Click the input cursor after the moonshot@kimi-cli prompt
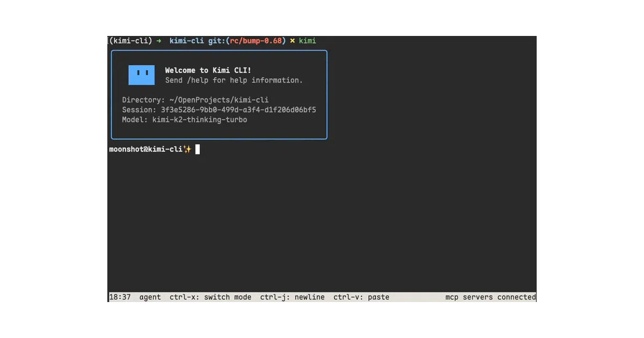Image resolution: width=644 pixels, height=338 pixels. click(x=197, y=149)
